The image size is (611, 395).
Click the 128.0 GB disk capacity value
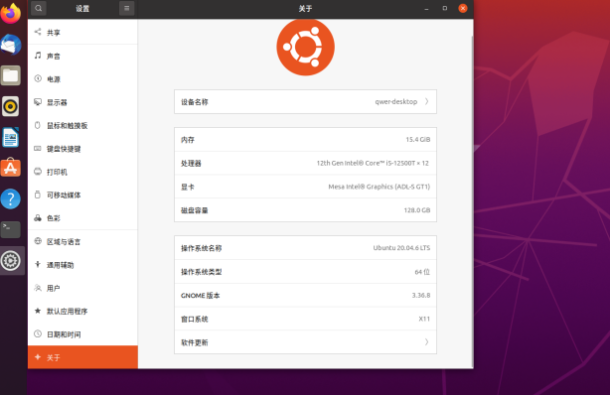coord(417,210)
